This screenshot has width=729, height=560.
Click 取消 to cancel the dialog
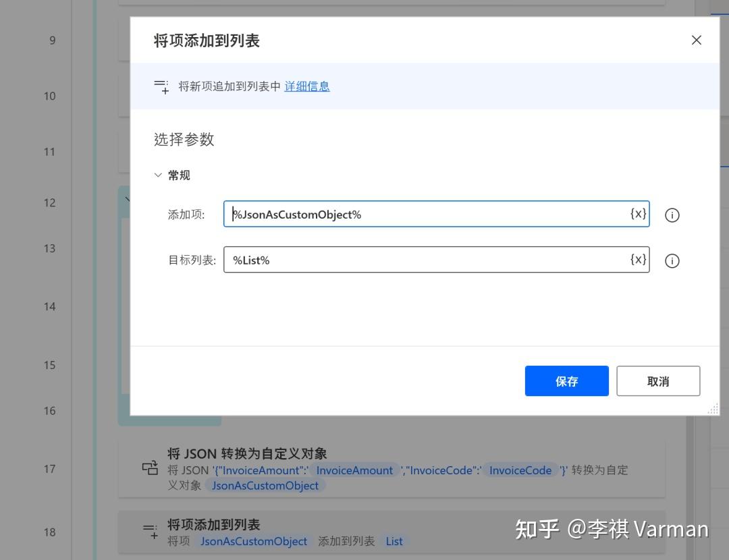(657, 381)
